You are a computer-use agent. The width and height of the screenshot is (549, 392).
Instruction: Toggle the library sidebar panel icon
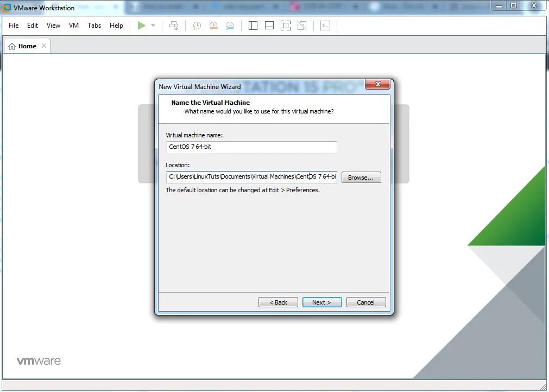click(x=253, y=26)
